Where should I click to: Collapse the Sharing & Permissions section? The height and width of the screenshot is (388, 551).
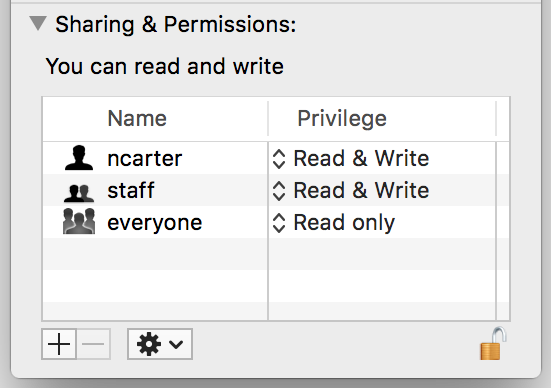pyautogui.click(x=38, y=24)
